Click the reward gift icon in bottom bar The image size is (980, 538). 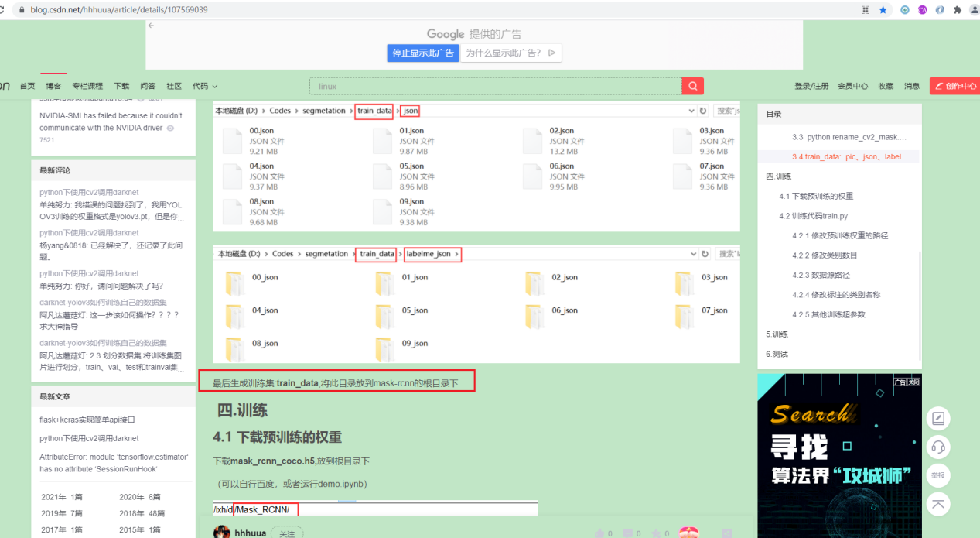tap(688, 533)
